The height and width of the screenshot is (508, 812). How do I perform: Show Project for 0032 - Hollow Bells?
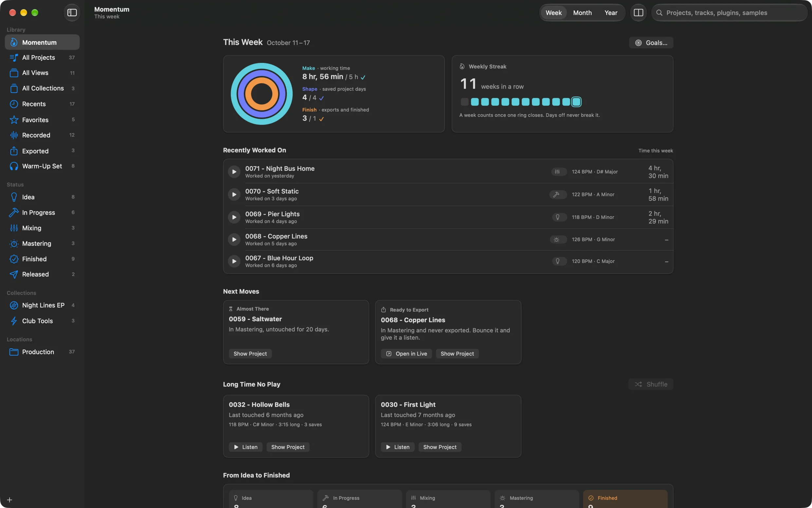[288, 447]
